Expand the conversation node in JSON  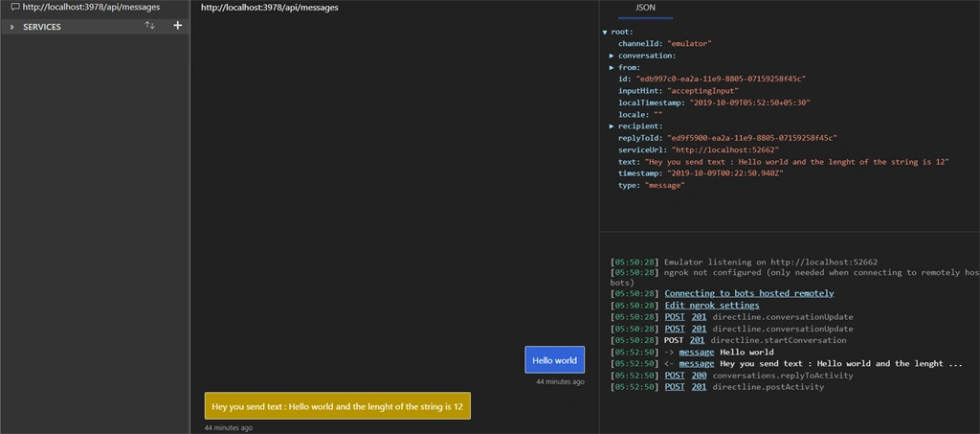click(x=612, y=56)
